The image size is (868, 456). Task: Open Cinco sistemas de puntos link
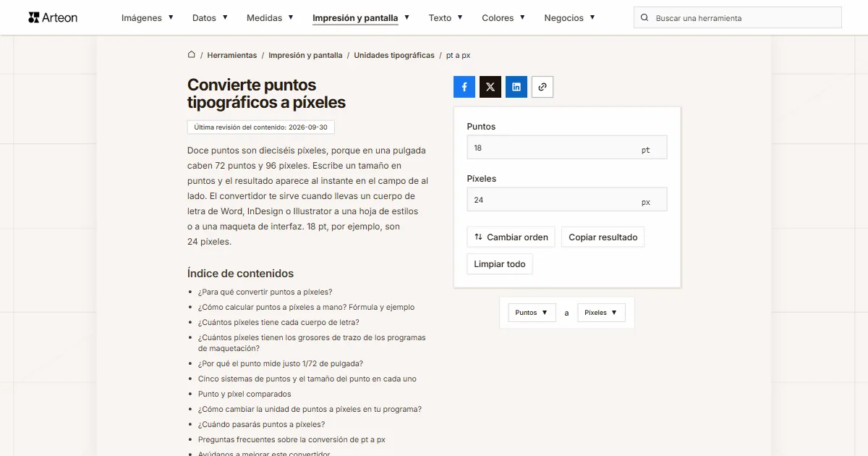(x=307, y=379)
